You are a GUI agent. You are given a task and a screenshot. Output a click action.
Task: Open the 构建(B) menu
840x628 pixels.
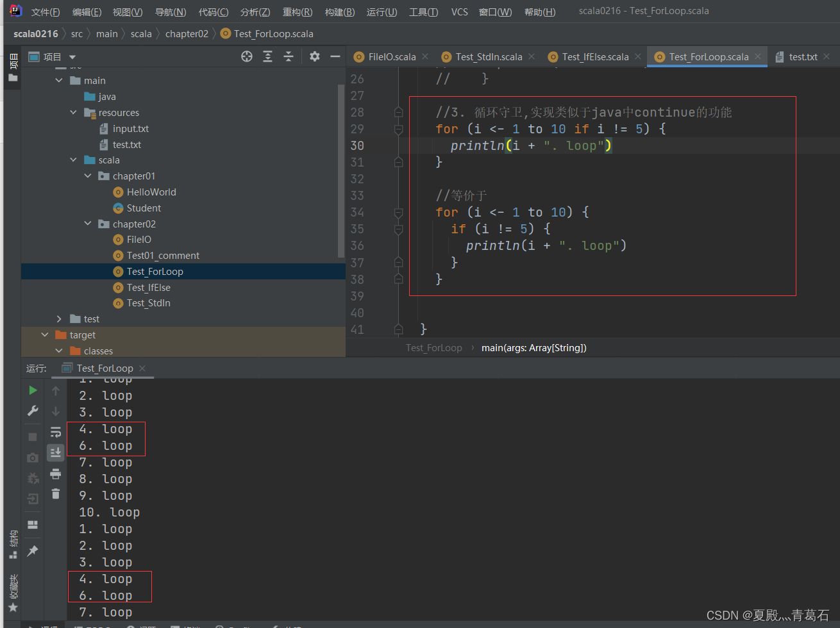tap(340, 12)
